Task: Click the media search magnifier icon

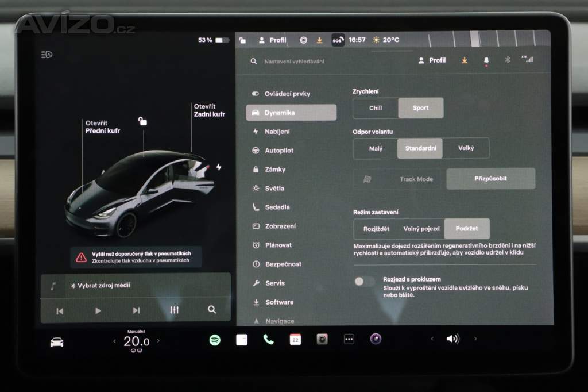Action: tap(212, 310)
